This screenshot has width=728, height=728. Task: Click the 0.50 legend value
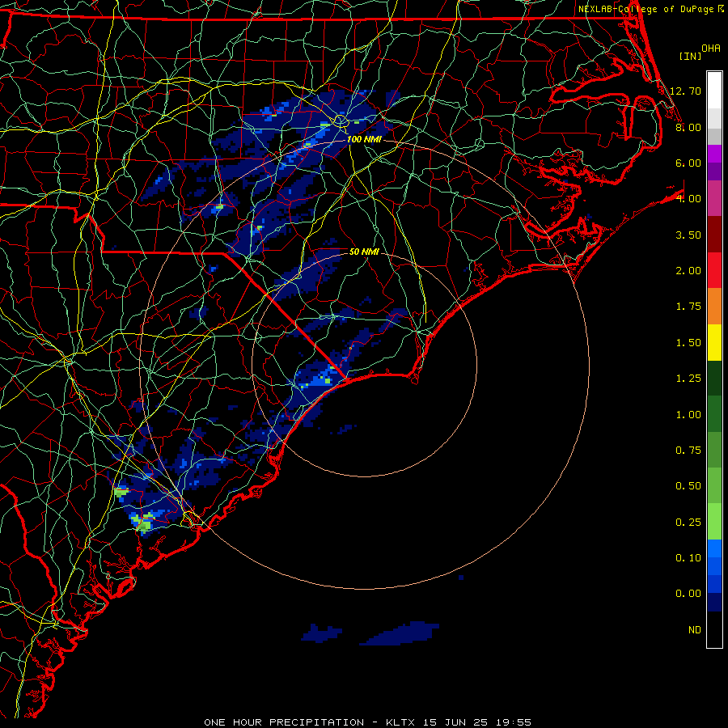coord(688,486)
